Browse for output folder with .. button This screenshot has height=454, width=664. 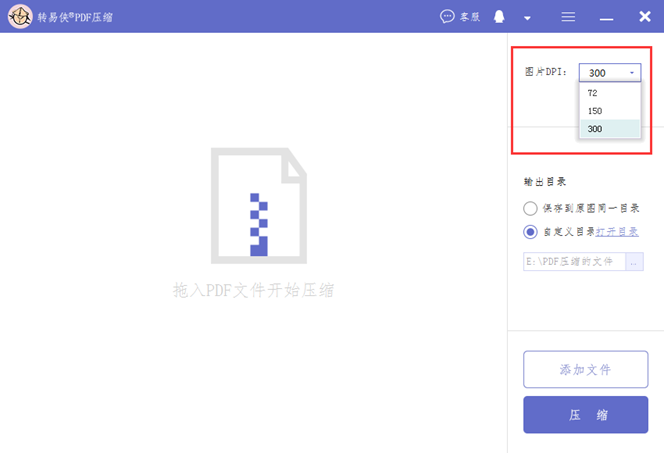point(634,261)
